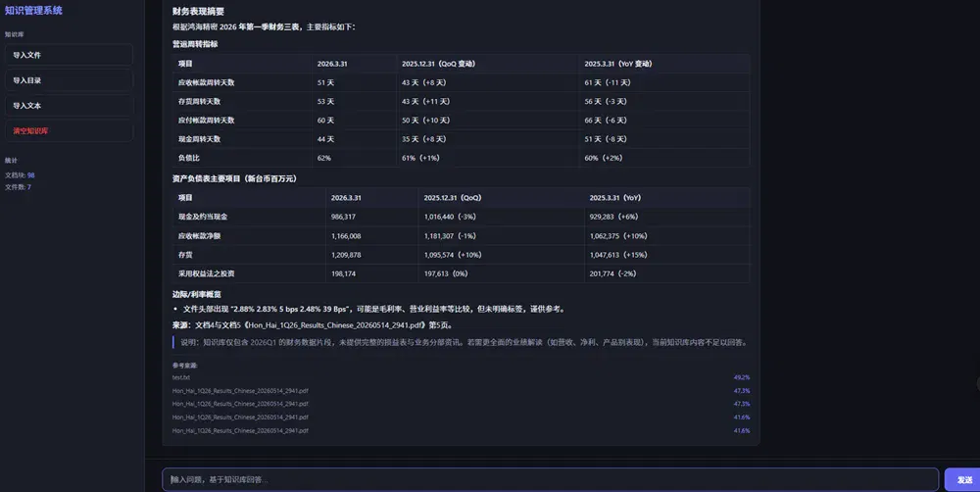Select the 现金周转天数 row label

[x=199, y=139]
